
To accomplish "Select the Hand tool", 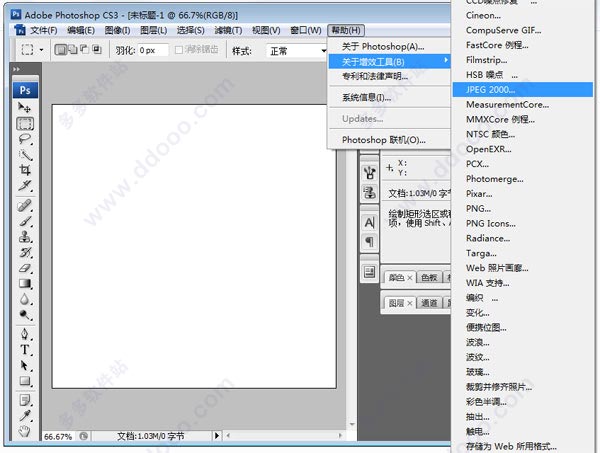I will coord(25,431).
